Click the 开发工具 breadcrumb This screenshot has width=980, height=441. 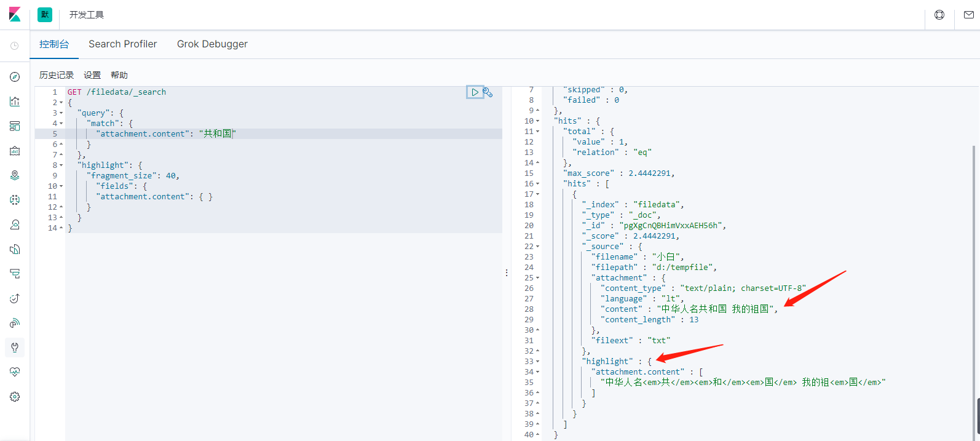click(x=87, y=15)
